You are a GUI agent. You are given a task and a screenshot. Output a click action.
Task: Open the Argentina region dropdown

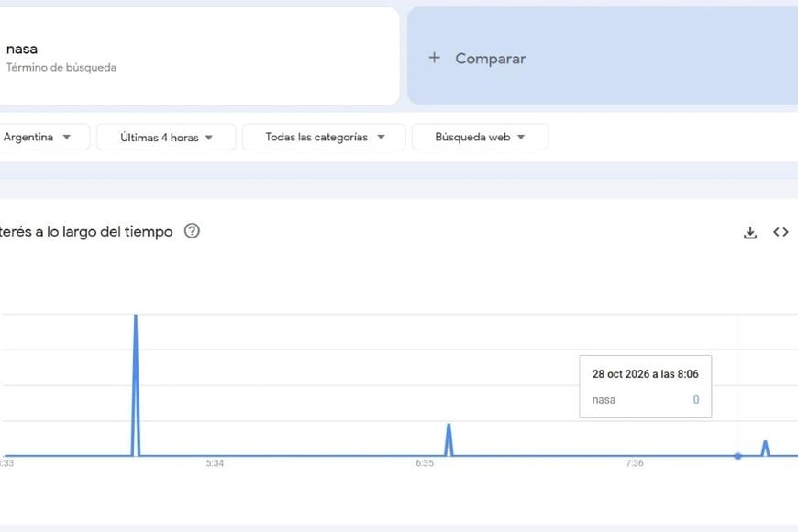(43, 137)
